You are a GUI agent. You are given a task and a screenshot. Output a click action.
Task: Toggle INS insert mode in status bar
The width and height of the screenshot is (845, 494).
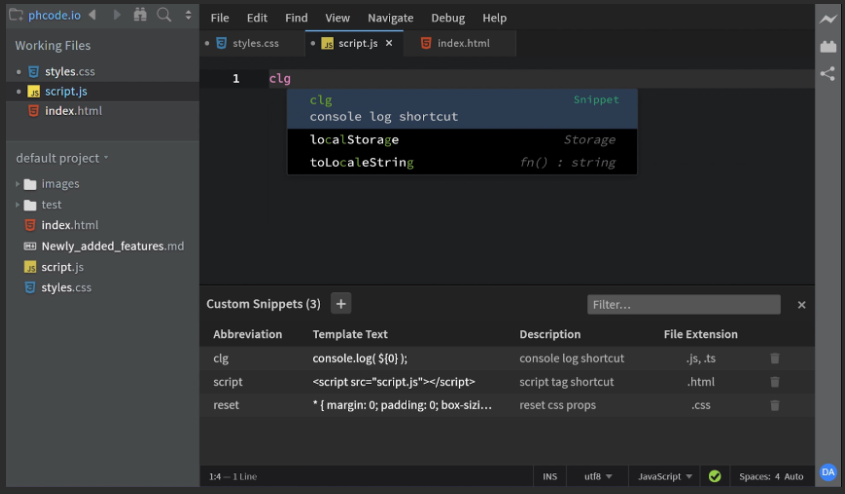(550, 477)
